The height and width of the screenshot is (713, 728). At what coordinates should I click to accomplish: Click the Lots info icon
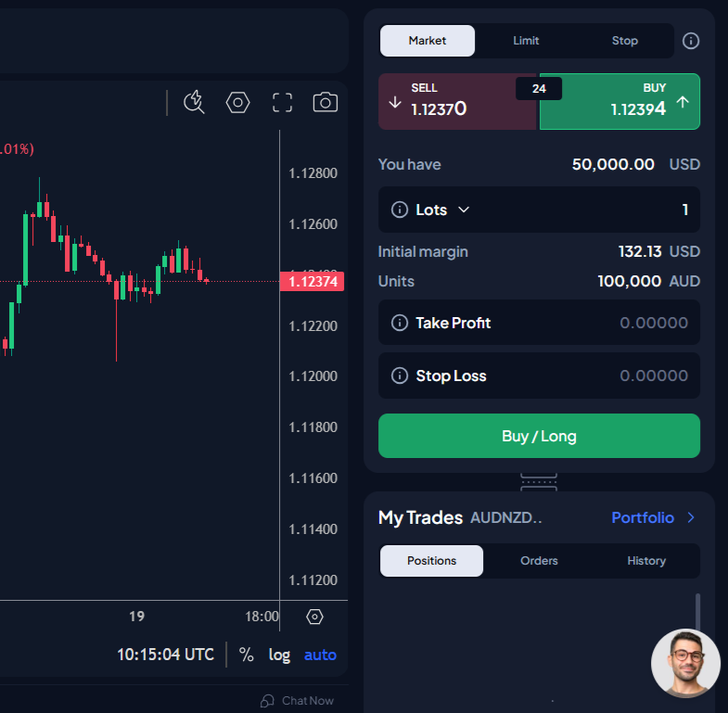pos(400,210)
